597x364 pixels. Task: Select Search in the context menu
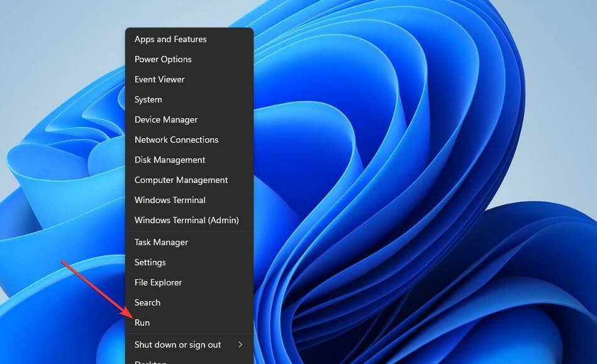pos(147,302)
